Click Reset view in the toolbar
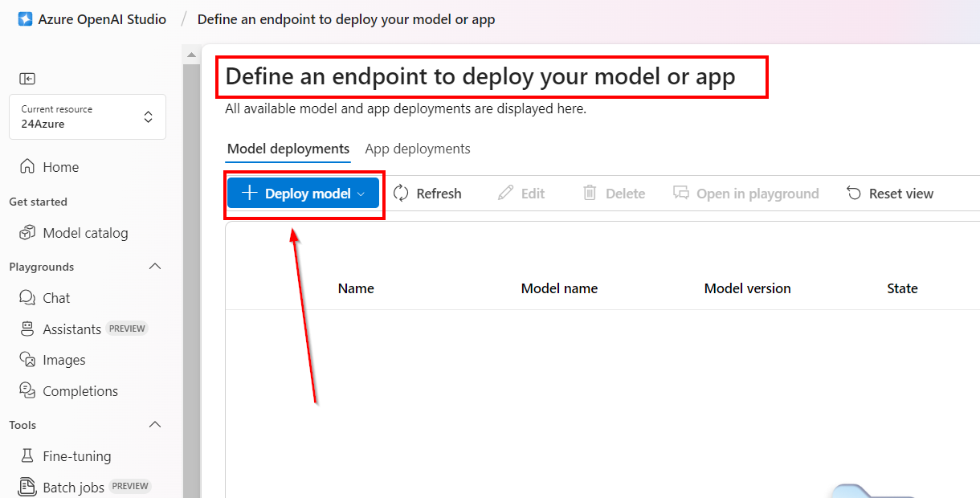The height and width of the screenshot is (498, 980). tap(890, 194)
